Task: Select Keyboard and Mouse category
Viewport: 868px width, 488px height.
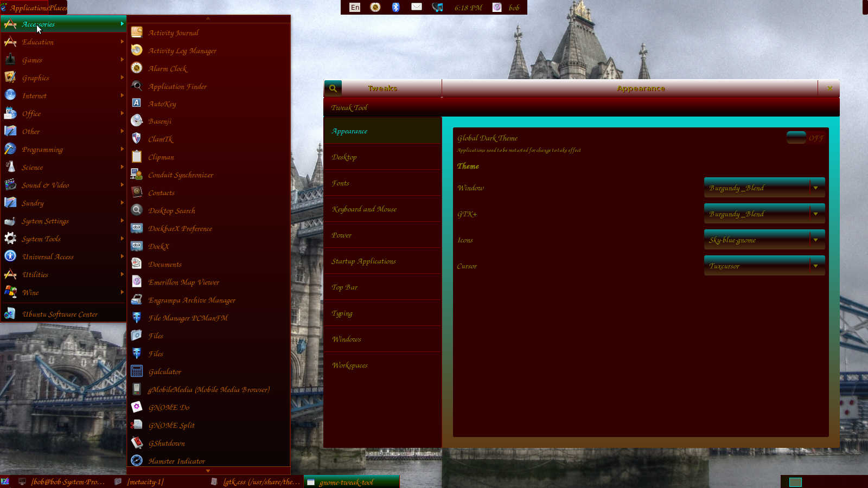Action: (382, 209)
